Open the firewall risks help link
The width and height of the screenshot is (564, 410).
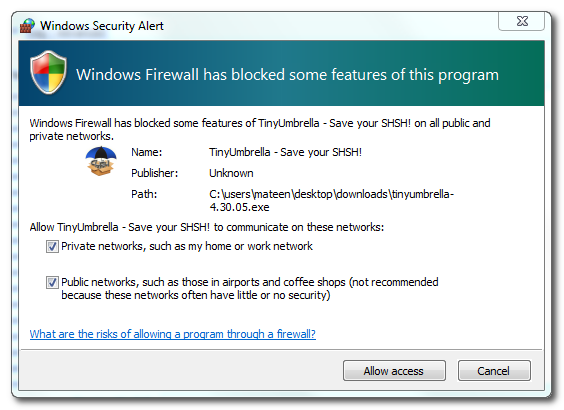173,334
